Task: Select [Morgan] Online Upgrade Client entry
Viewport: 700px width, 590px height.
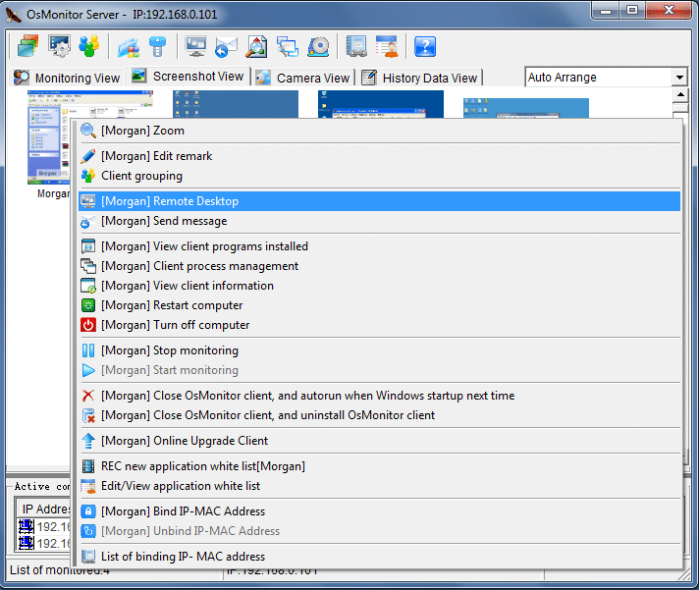Action: [380, 440]
